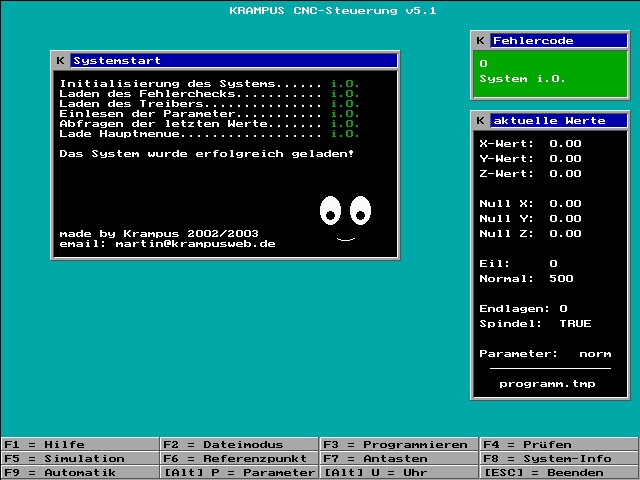Click the K icon of Systemstart window
Image resolution: width=640 pixels, height=480 pixels.
pyautogui.click(x=60, y=60)
